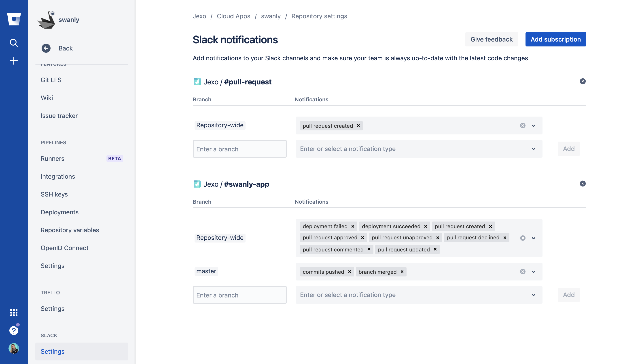Open the Atlassian apps grid icon
Viewport: 640px width, 364px height.
click(14, 312)
